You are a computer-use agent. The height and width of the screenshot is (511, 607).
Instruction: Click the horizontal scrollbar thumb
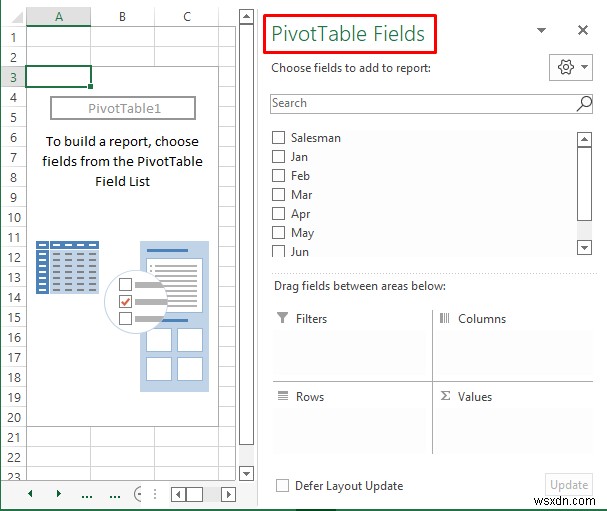click(x=194, y=494)
